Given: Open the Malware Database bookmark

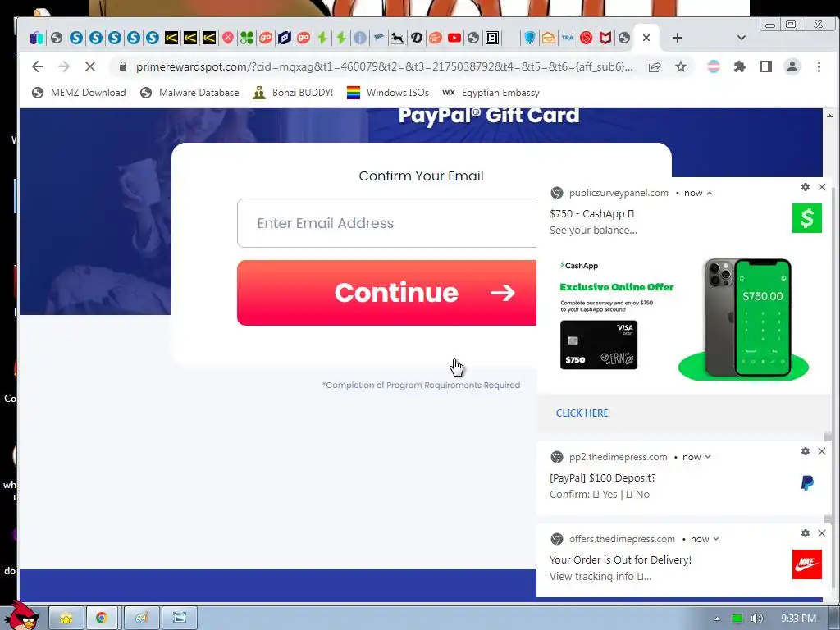Looking at the screenshot, I should 189,93.
